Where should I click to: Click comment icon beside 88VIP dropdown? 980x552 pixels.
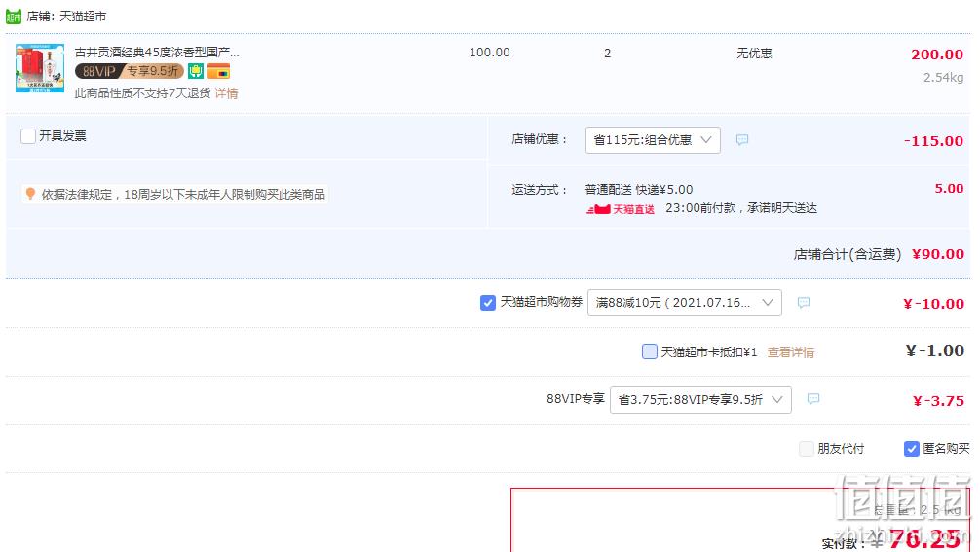[x=813, y=399]
